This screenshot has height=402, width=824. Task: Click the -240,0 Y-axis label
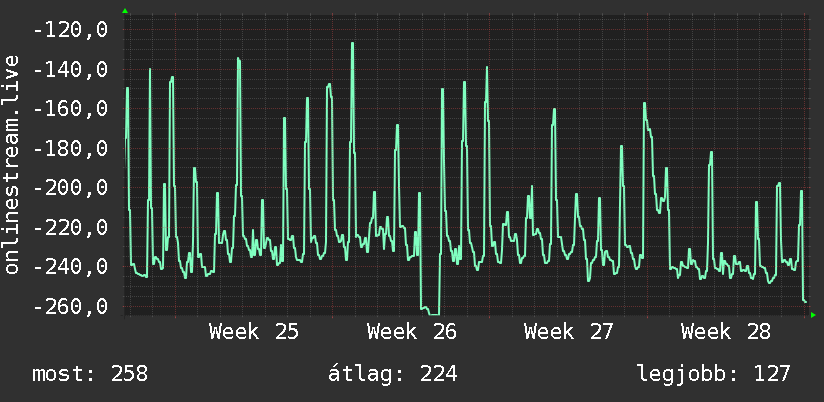pos(70,267)
